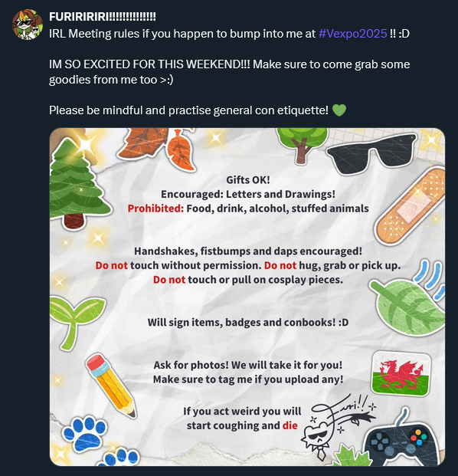Click the green leaf with wind sticker
The width and height of the screenshot is (458, 476).
click(x=410, y=302)
